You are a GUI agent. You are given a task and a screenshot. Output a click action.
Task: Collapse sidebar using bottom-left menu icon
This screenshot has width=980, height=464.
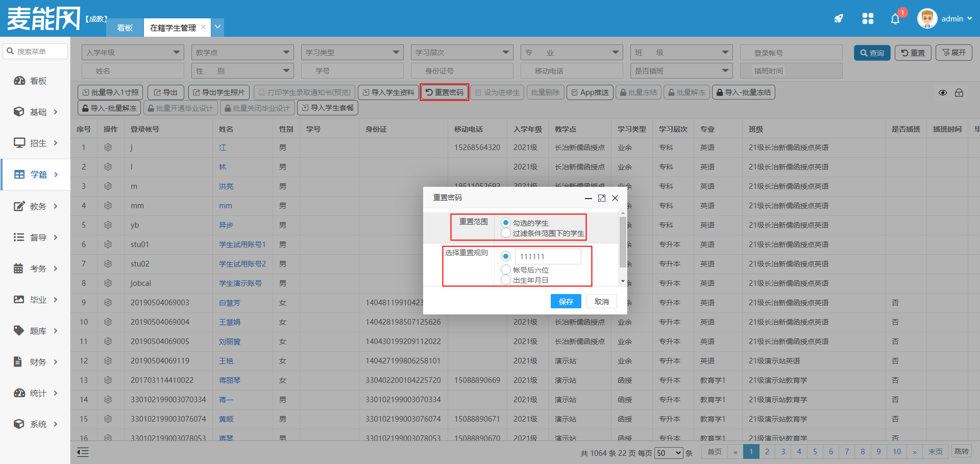[x=83, y=452]
